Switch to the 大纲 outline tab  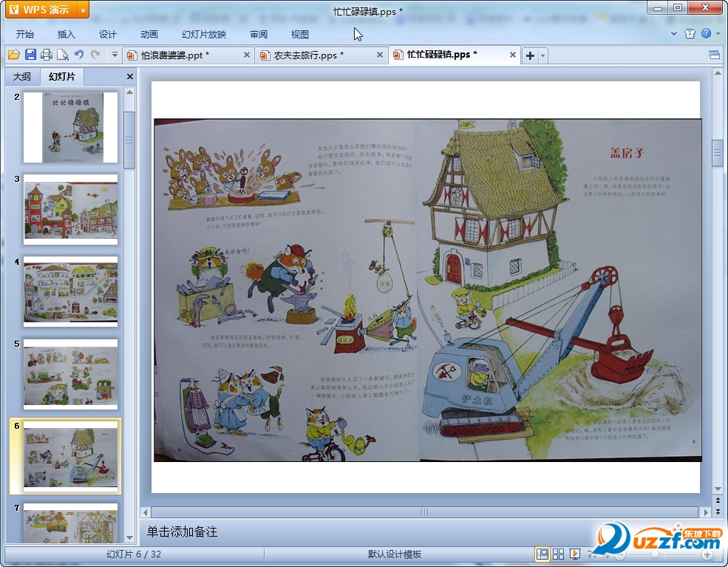[22, 77]
